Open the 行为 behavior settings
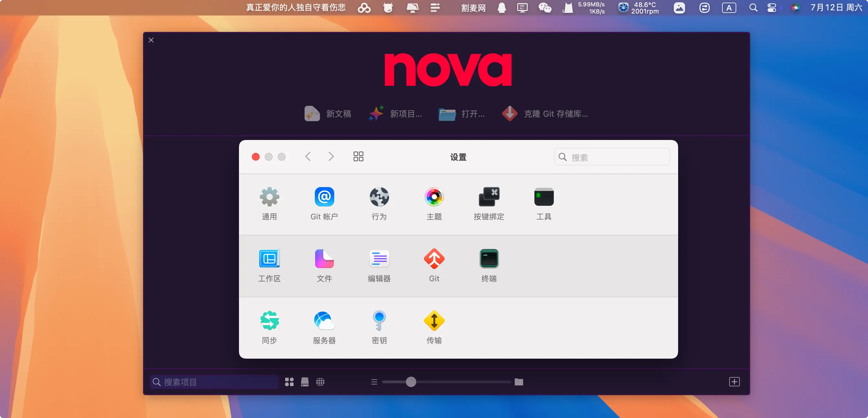 [x=379, y=197]
